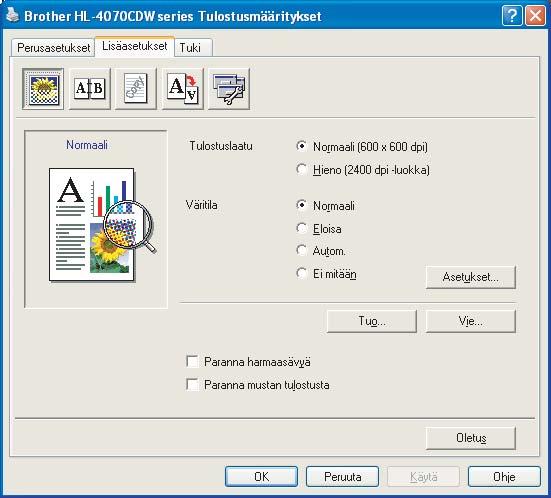Open the Asetukset... color settings
Screen dimensions: 551x498
471,277
